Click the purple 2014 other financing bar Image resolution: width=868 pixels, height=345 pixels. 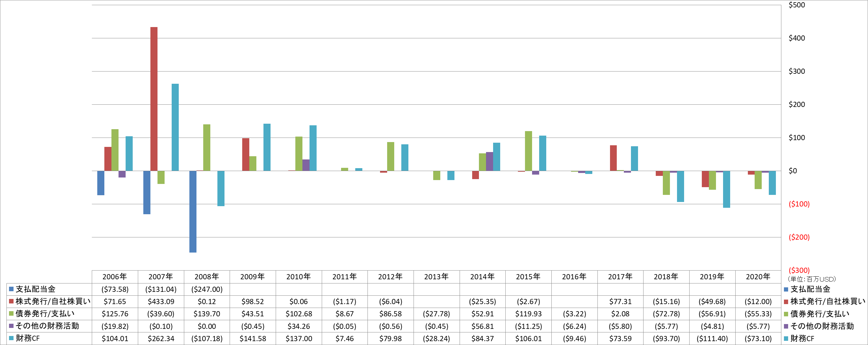[x=490, y=161]
